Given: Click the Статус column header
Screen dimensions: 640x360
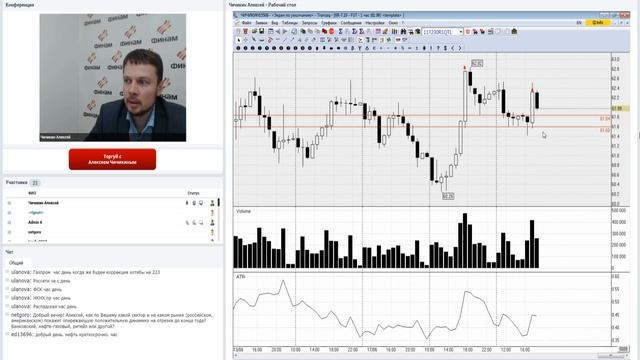Looking at the screenshot, I should click(193, 193).
